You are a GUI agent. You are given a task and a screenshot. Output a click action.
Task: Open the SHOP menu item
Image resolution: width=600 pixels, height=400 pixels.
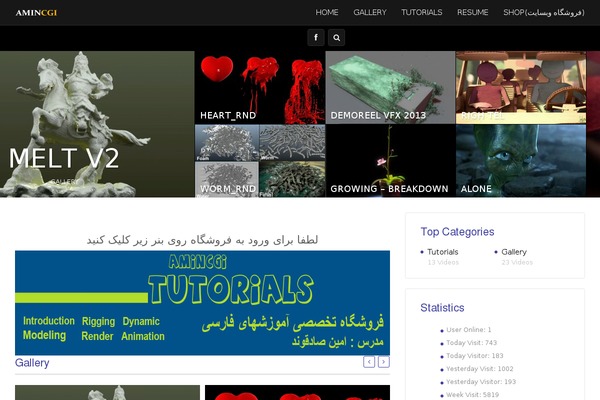point(544,12)
